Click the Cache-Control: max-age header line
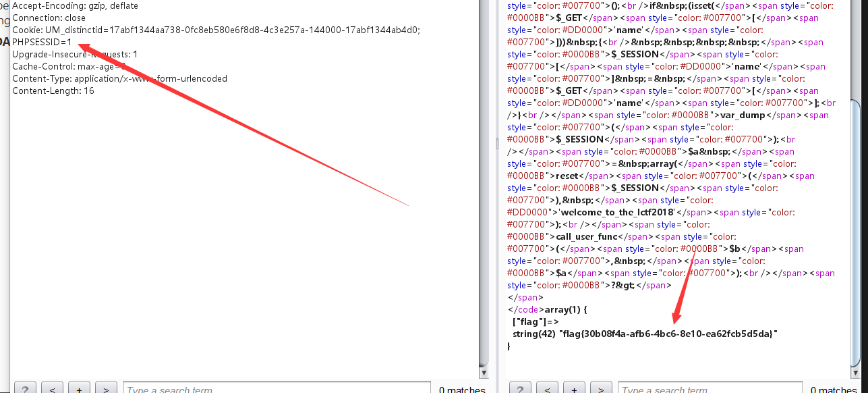 (69, 66)
